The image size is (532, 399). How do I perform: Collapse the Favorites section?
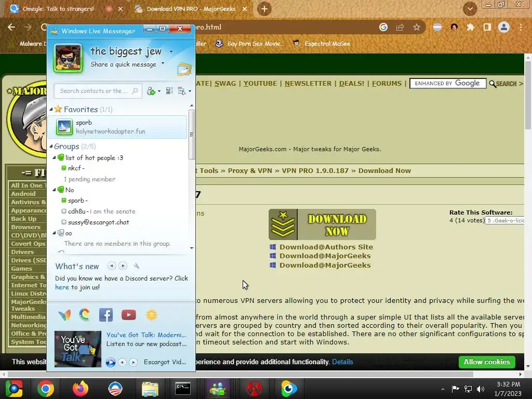click(51, 109)
